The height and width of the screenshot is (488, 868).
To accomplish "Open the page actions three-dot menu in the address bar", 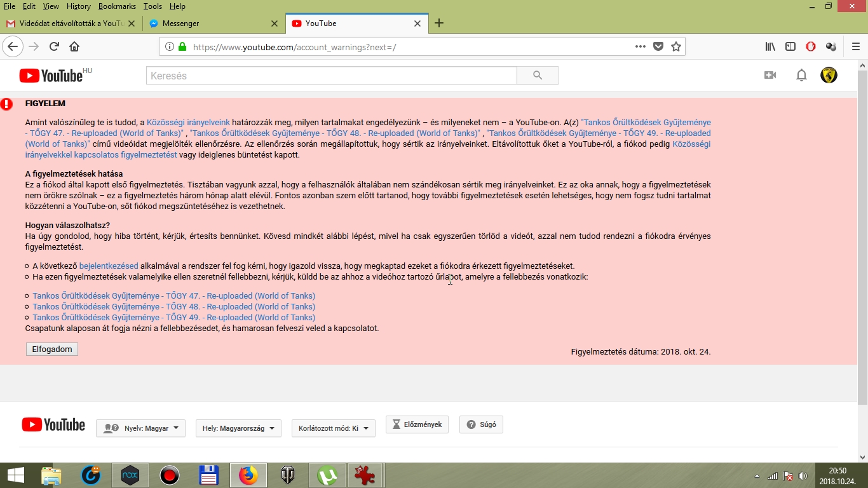I will 641,46.
